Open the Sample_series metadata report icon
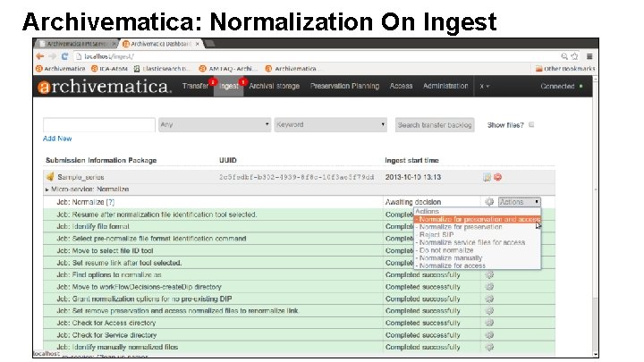This screenshot has height=362, width=644. [x=487, y=177]
